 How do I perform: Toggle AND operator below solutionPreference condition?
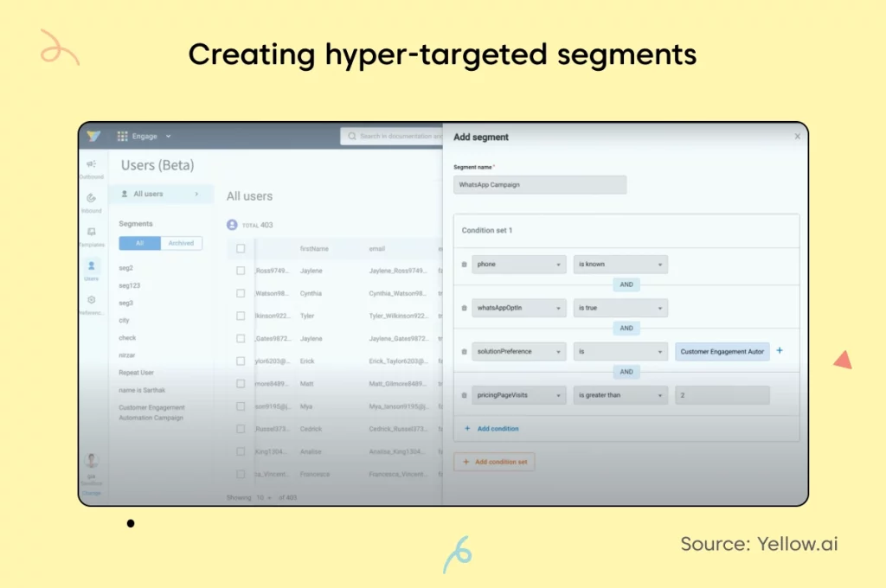626,372
